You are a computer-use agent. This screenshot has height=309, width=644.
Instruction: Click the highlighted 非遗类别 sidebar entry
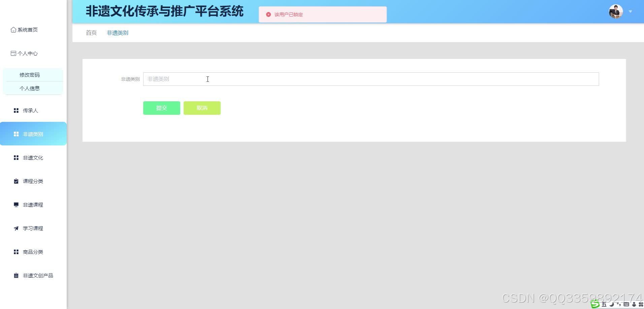point(33,134)
